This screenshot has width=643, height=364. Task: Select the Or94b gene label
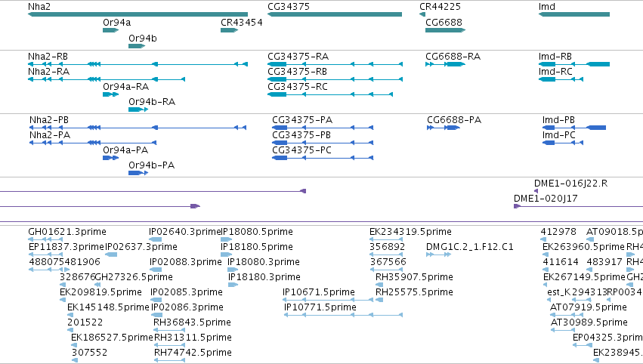click(143, 38)
